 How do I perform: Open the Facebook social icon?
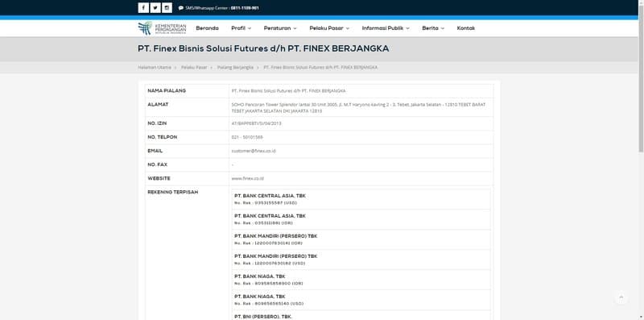(x=143, y=8)
